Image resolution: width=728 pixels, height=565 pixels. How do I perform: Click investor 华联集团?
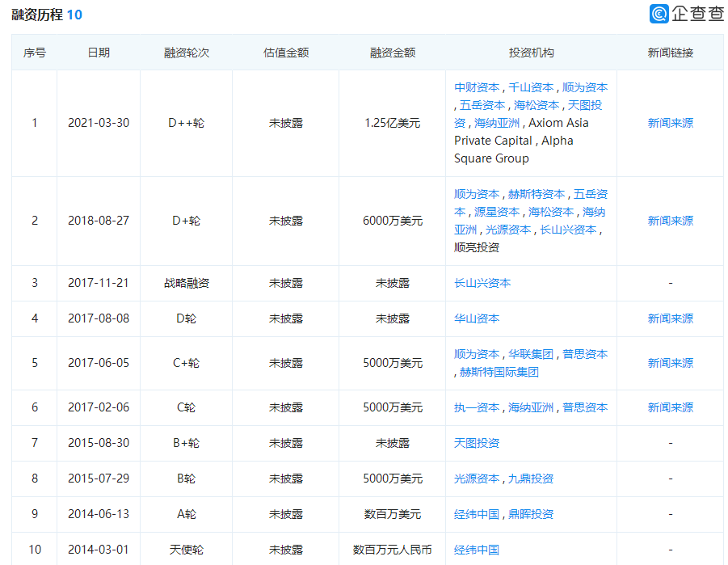pyautogui.click(x=531, y=355)
